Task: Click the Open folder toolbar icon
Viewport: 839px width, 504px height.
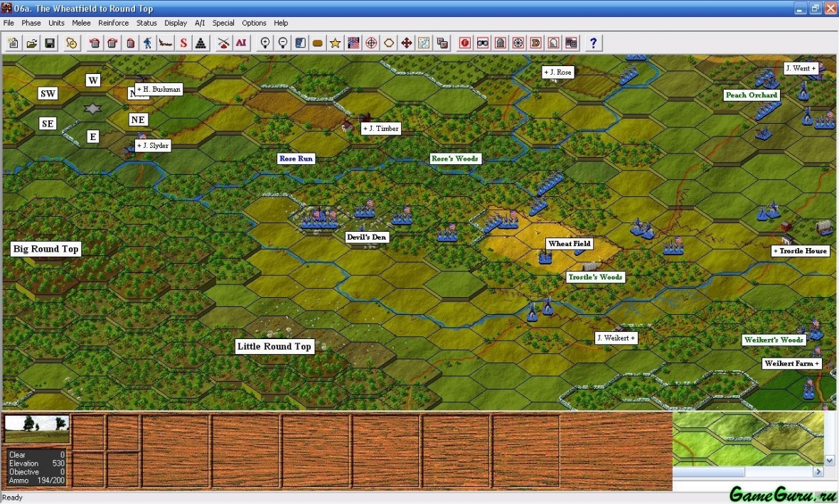Action: click(x=31, y=43)
